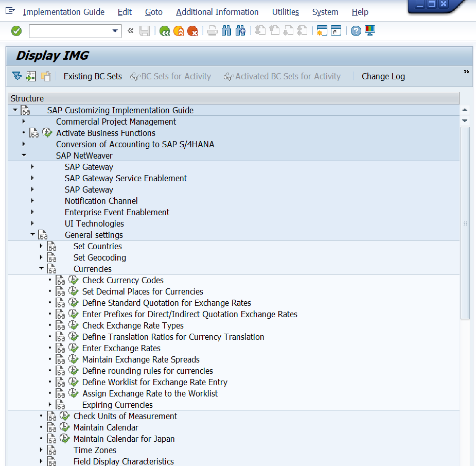The width and height of the screenshot is (476, 466).
Task: Expand the Time Zones node
Action: point(41,450)
